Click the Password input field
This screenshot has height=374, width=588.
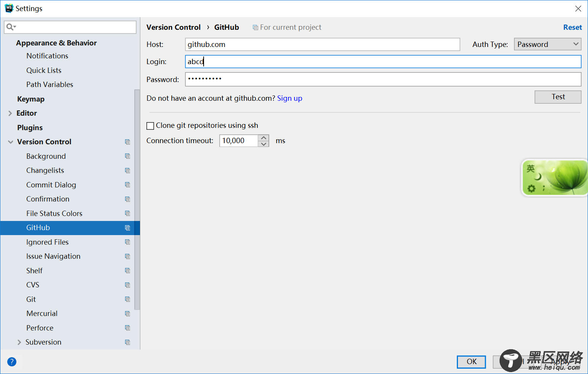coord(383,79)
